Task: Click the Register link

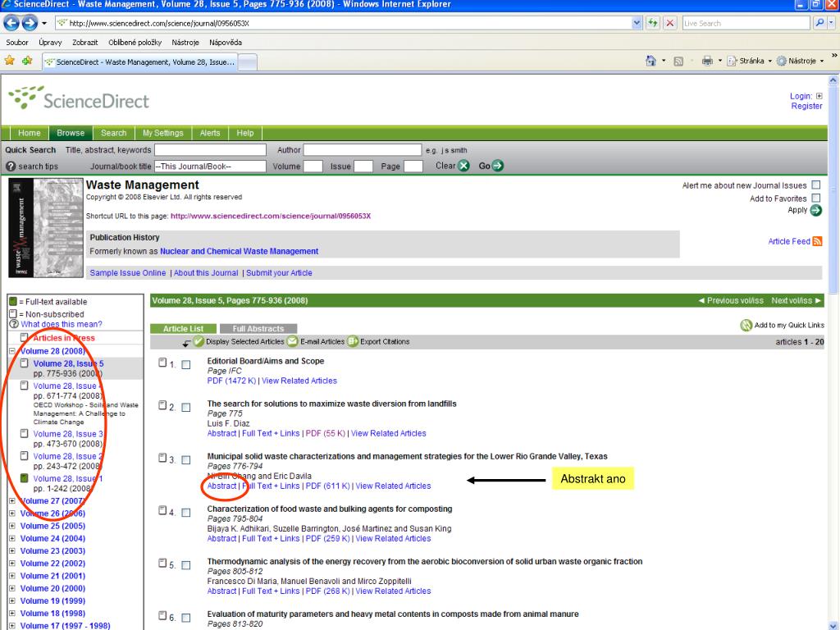Action: click(806, 106)
